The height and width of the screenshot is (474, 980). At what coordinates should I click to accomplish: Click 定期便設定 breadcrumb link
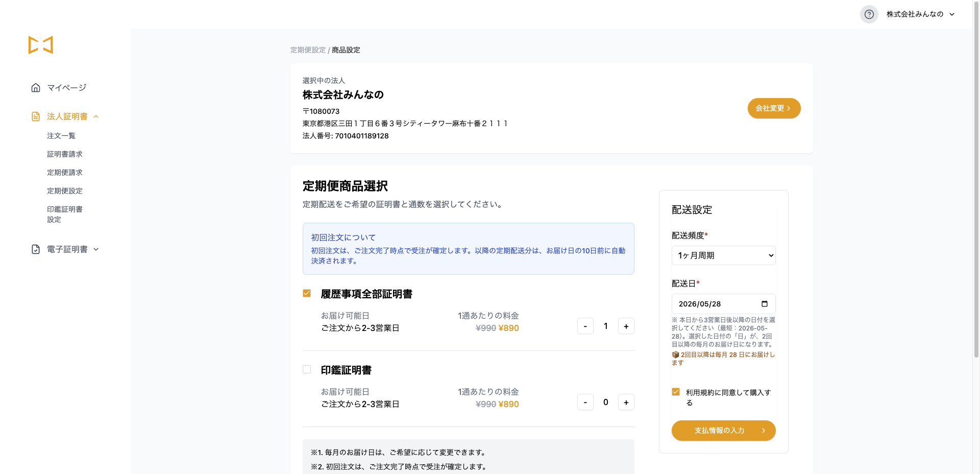point(308,50)
